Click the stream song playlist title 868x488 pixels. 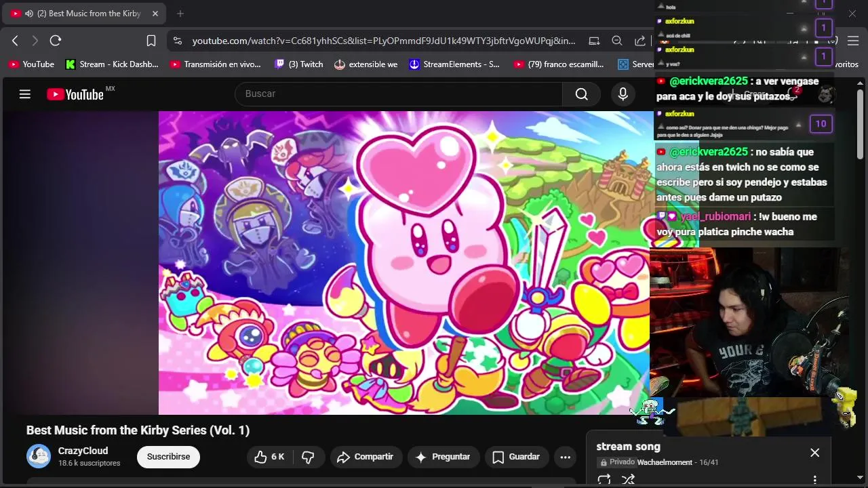click(628, 447)
